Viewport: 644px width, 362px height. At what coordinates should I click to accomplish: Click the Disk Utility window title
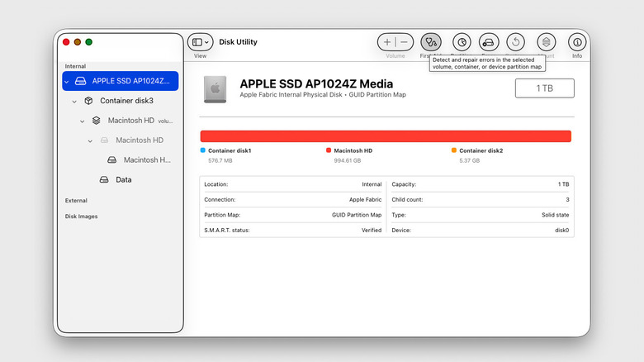coord(239,42)
